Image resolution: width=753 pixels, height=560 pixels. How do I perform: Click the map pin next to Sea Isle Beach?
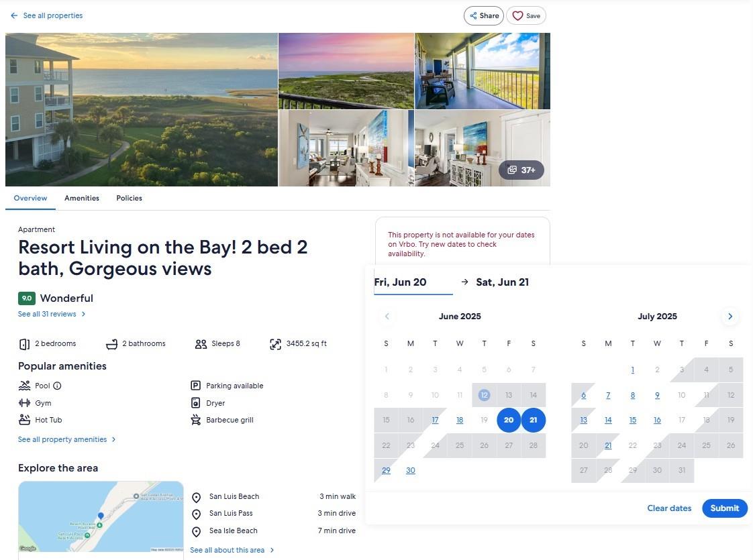(196, 532)
